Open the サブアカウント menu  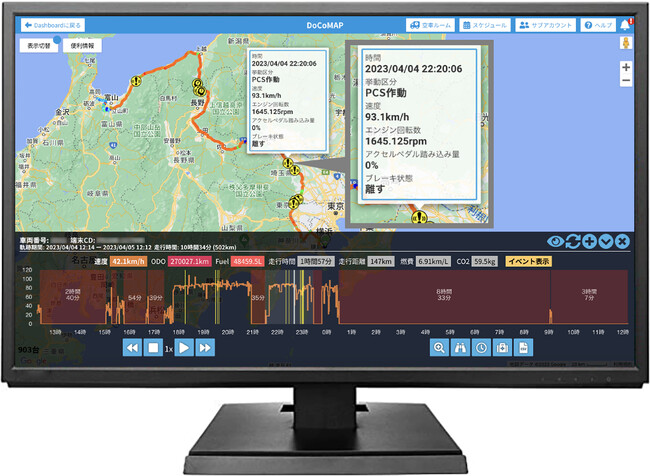pyautogui.click(x=546, y=24)
